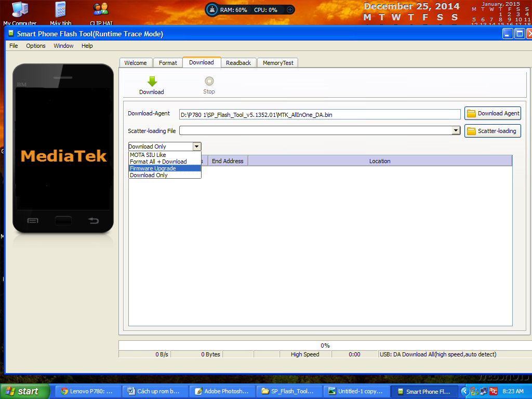Image resolution: width=532 pixels, height=399 pixels.
Task: Click Smart Phone Flash Tool taskbar item
Action: point(424,392)
